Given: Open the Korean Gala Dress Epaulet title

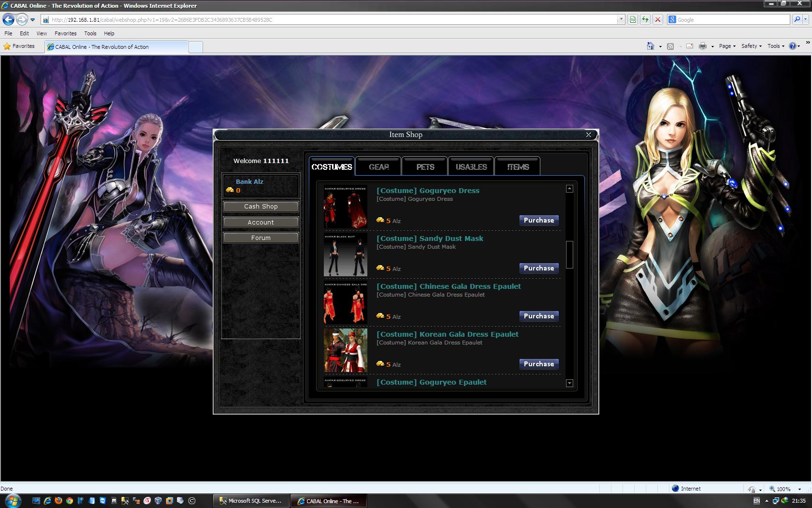Looking at the screenshot, I should tap(447, 334).
